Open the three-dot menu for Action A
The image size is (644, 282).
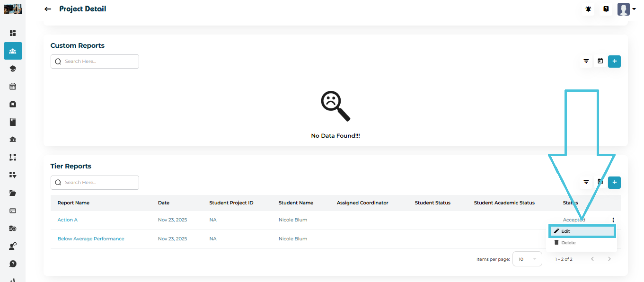(x=613, y=220)
